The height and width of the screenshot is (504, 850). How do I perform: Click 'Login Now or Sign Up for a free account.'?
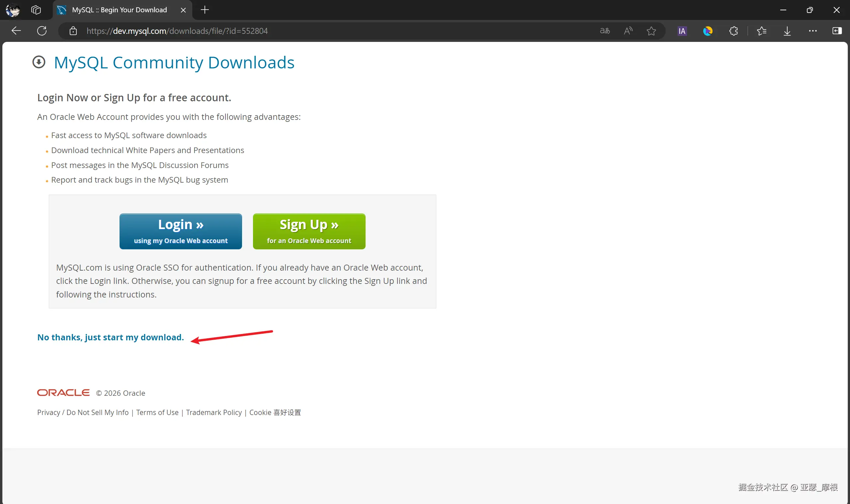coord(134,98)
